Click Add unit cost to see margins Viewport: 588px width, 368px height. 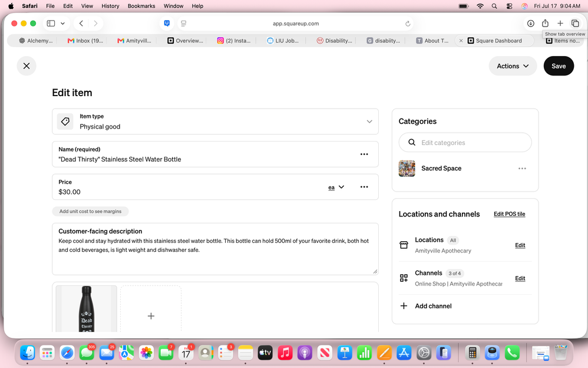point(90,211)
